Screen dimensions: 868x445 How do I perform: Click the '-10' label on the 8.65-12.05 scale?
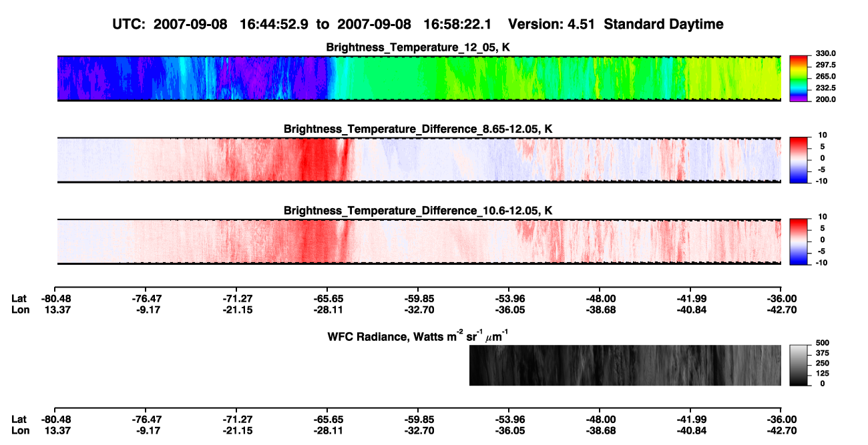coord(821,181)
